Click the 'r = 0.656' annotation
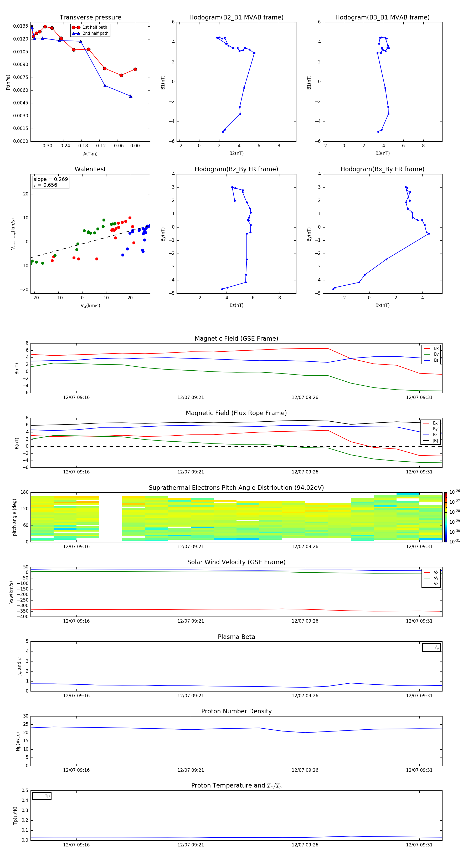This screenshot has height=868, width=473. pyautogui.click(x=45, y=185)
